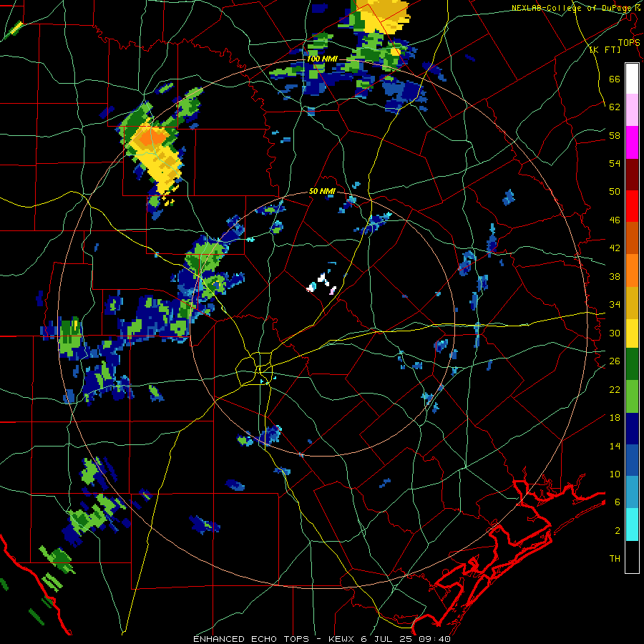644x644 pixels.
Task: Click the 10 legend value
Action: click(x=615, y=474)
